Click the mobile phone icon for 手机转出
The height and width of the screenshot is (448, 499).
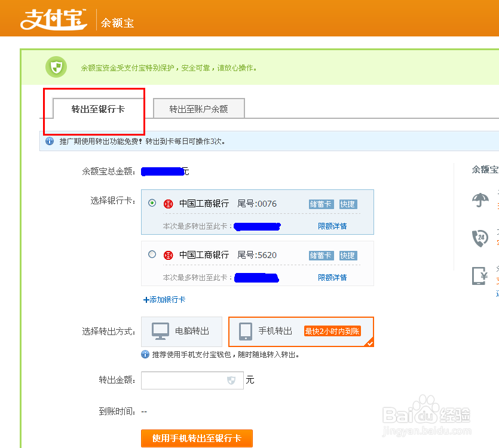pos(246,332)
